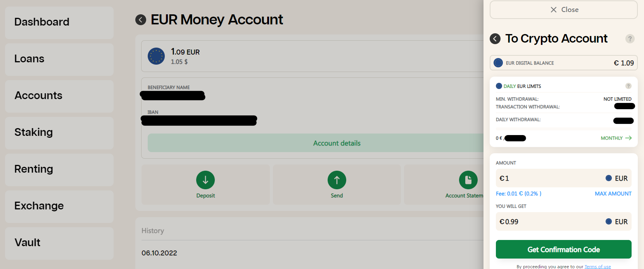Click the back arrow beside To Crypto Account

click(495, 39)
